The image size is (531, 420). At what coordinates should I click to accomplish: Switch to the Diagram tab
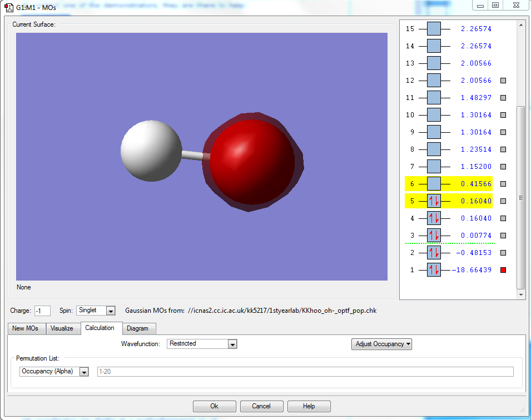coord(137,328)
